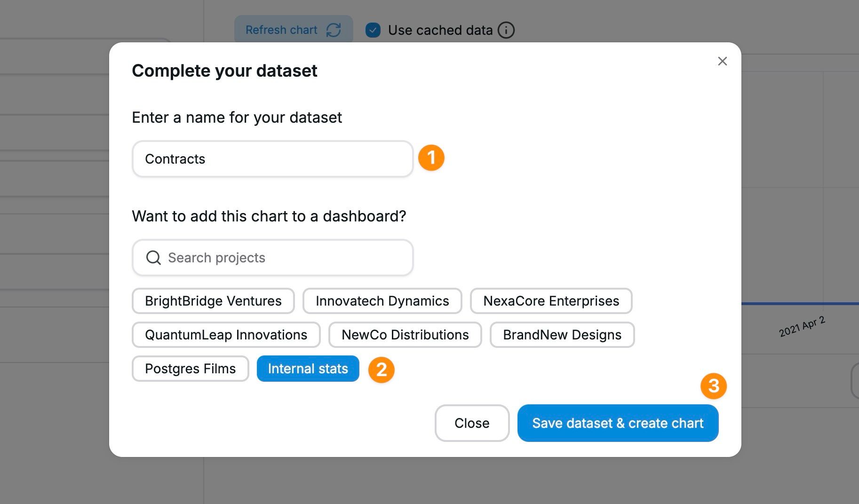Click the magnifier icon in project search
This screenshot has height=504, width=859.
point(153,258)
